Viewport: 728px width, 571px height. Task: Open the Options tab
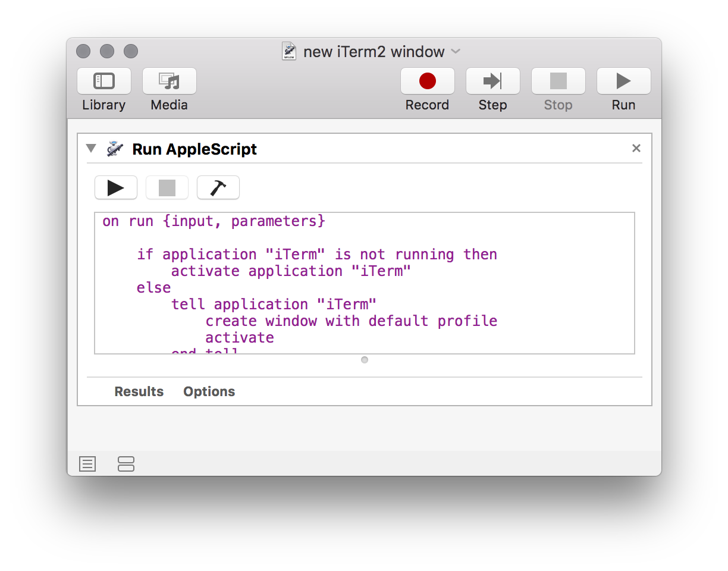point(209,391)
